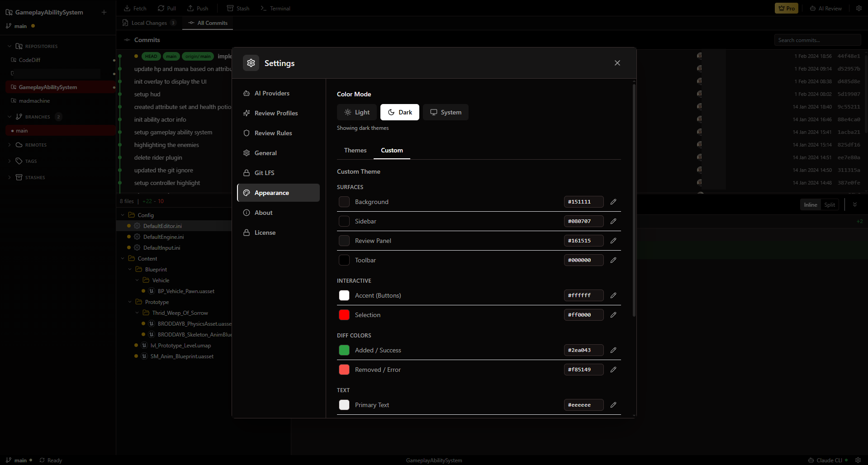Collapse the Branches section
868x465 pixels.
click(x=9, y=117)
